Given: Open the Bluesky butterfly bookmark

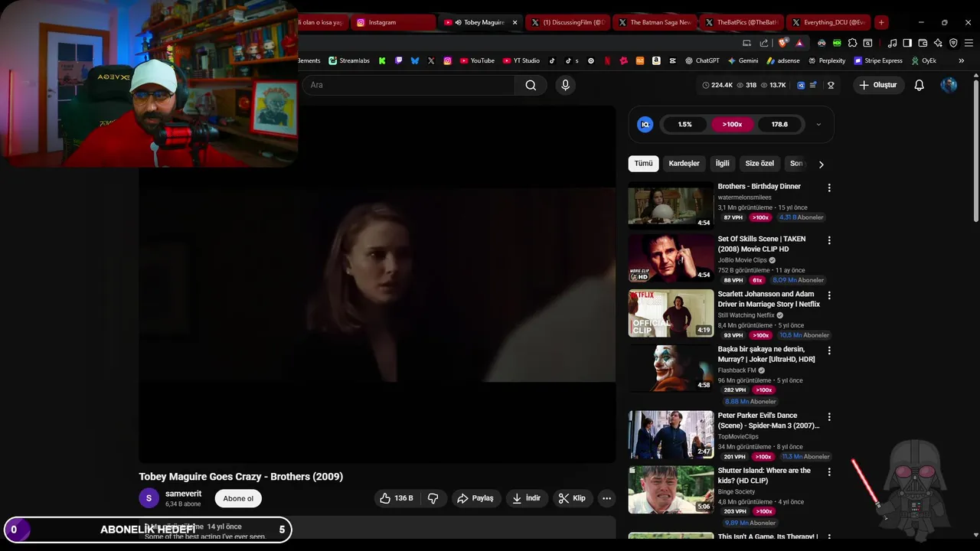Looking at the screenshot, I should tap(414, 60).
